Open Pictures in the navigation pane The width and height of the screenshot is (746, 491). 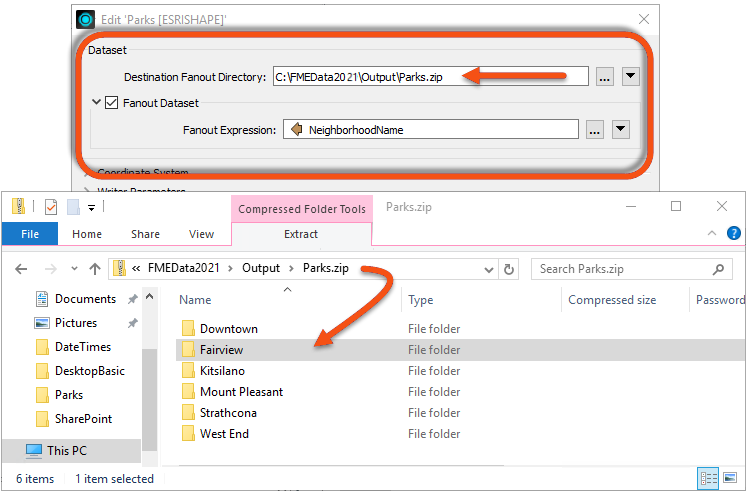coord(76,323)
